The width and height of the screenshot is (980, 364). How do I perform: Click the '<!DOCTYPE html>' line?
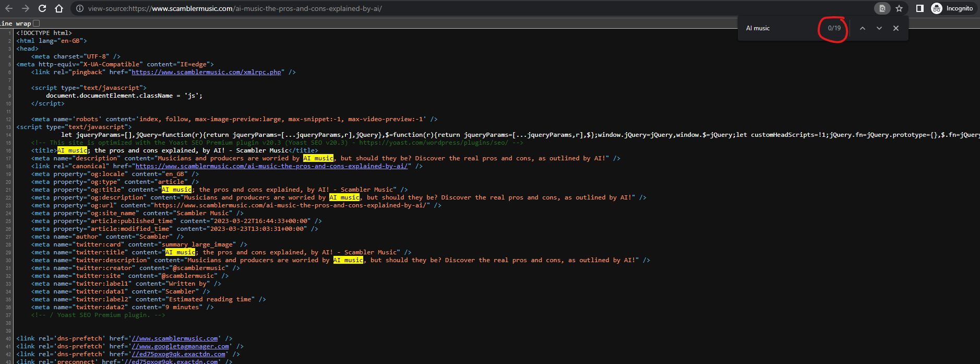tap(44, 33)
